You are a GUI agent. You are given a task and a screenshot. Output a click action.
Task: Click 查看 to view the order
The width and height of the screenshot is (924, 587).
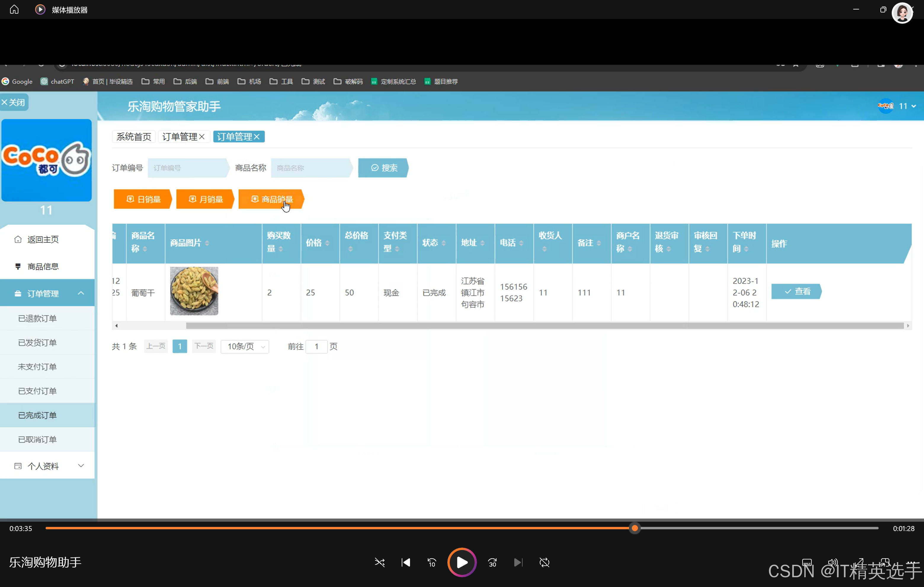(x=797, y=291)
